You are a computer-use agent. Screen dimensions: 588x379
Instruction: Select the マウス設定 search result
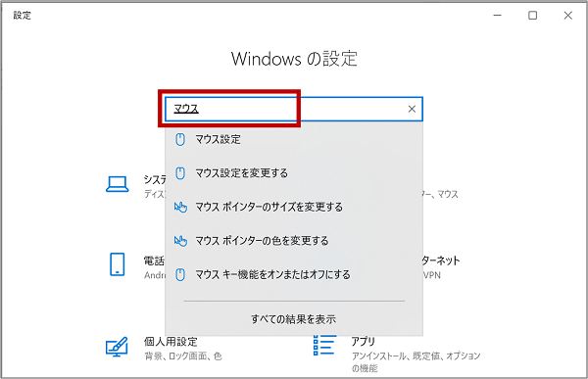click(294, 139)
